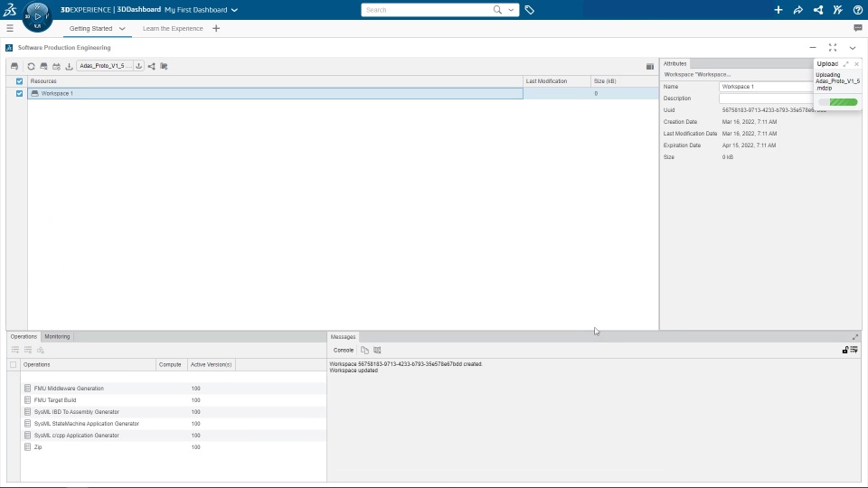Click the clear console icon
Screen dimensions: 868x488
pos(378,350)
